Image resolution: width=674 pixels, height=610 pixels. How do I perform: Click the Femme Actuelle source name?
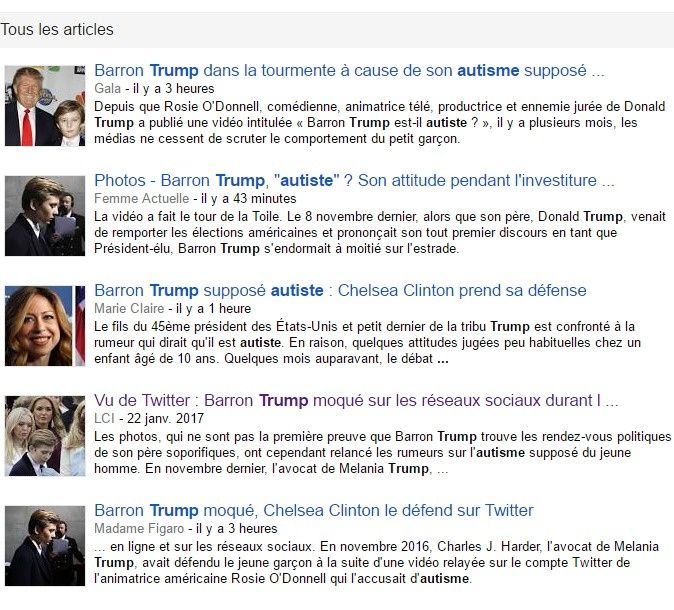pyautogui.click(x=141, y=199)
